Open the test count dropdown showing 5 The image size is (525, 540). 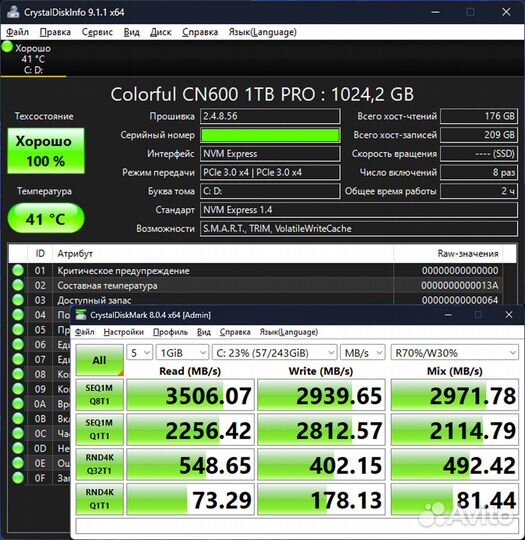click(140, 353)
